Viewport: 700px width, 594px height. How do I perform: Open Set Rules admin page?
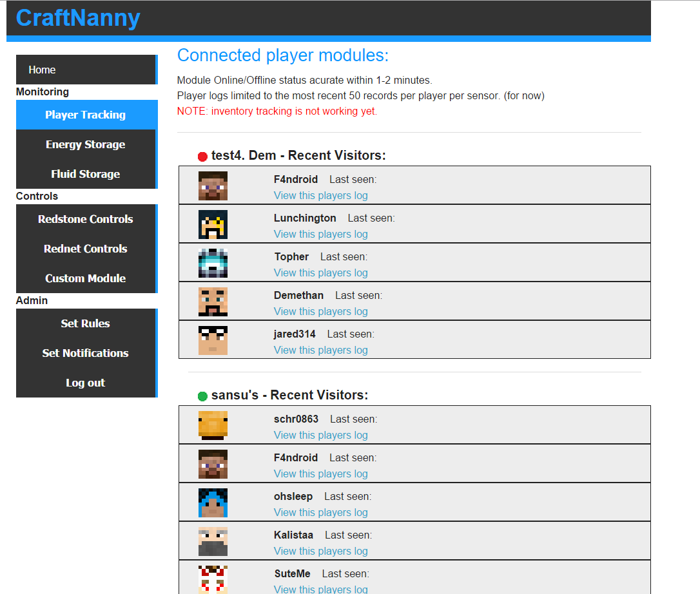86,323
